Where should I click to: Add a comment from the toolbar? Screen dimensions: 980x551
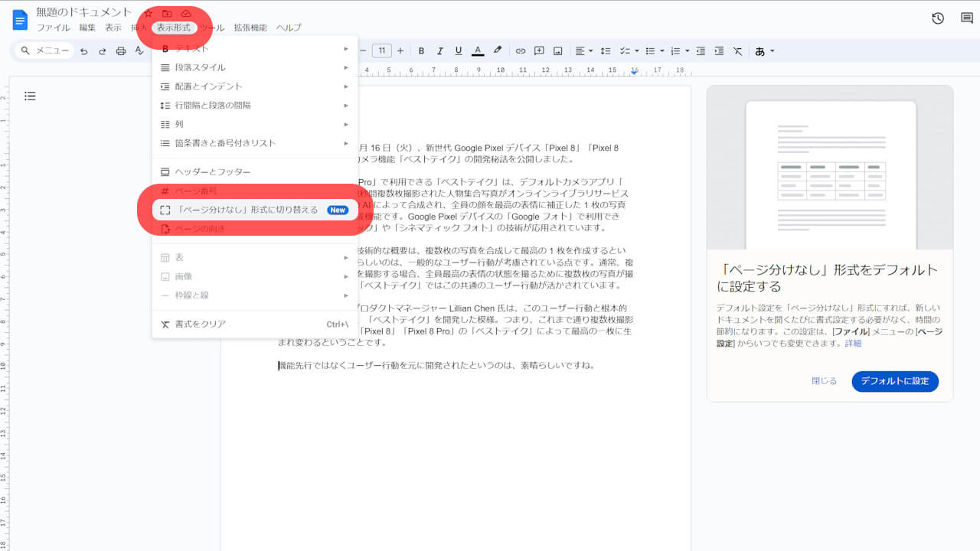539,51
